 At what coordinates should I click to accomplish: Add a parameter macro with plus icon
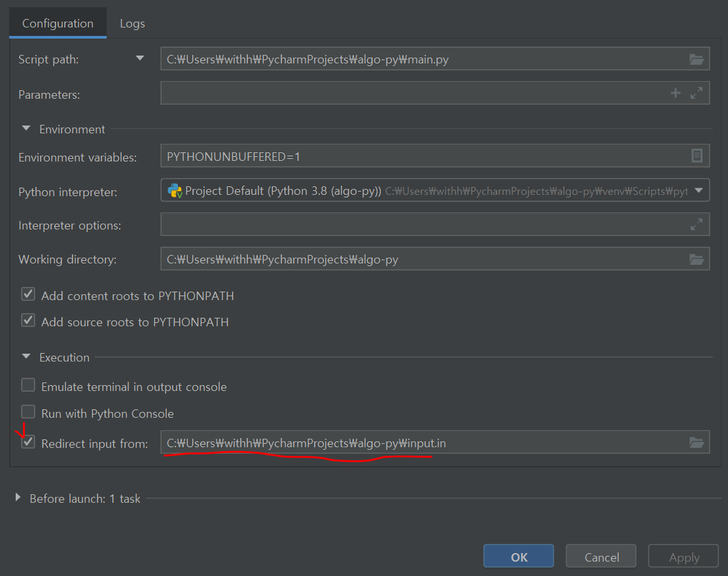676,93
